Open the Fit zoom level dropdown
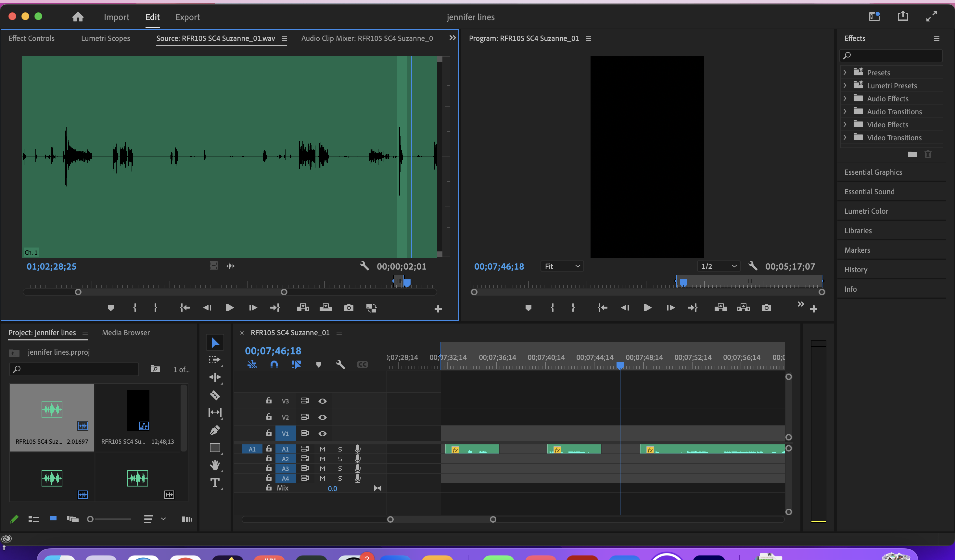This screenshot has height=560, width=955. coord(562,266)
